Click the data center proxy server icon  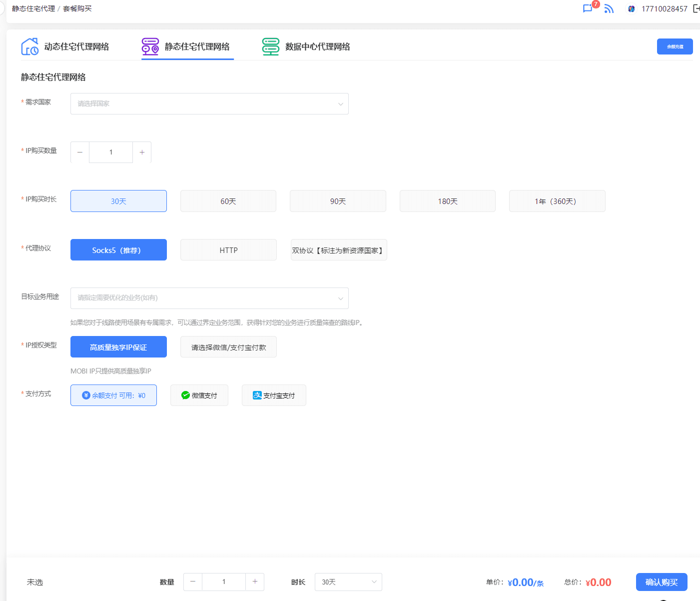click(x=270, y=46)
